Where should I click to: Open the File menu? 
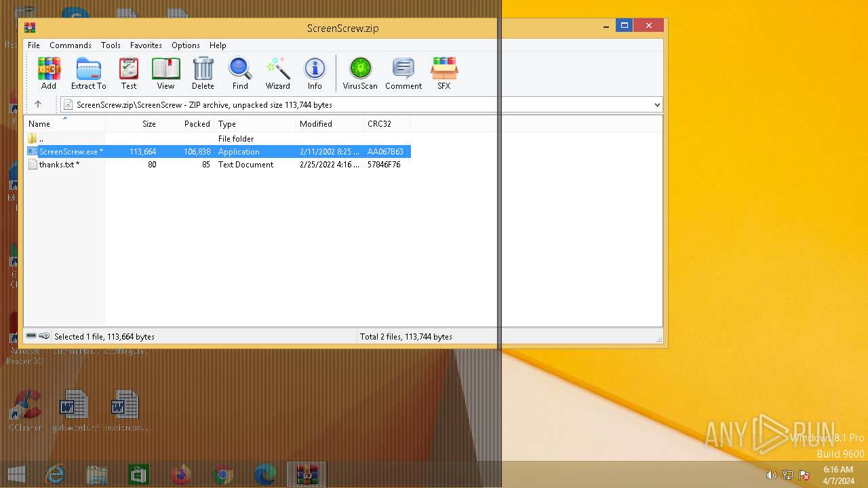[x=34, y=45]
